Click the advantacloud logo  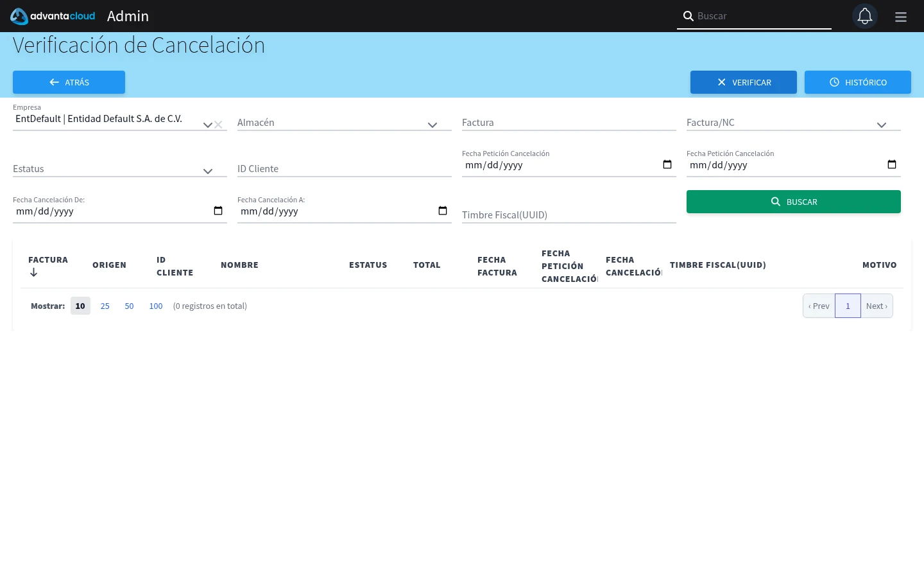pos(53,16)
